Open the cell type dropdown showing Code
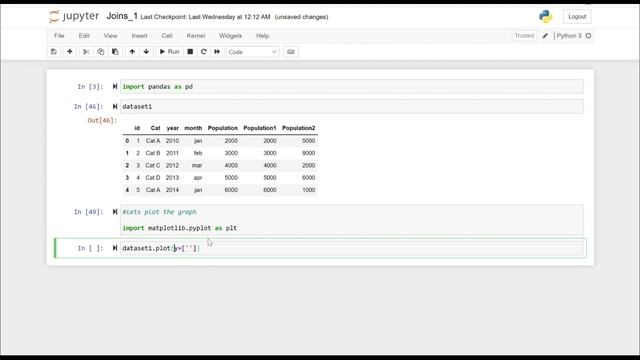The image size is (640, 360). (x=253, y=52)
